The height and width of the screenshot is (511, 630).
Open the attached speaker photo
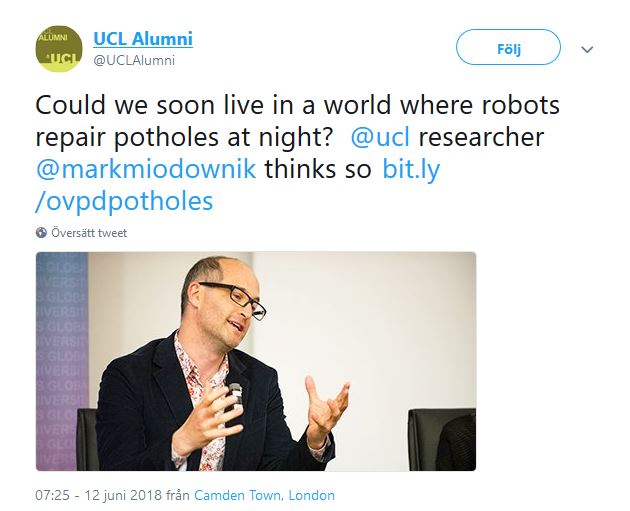pyautogui.click(x=256, y=361)
